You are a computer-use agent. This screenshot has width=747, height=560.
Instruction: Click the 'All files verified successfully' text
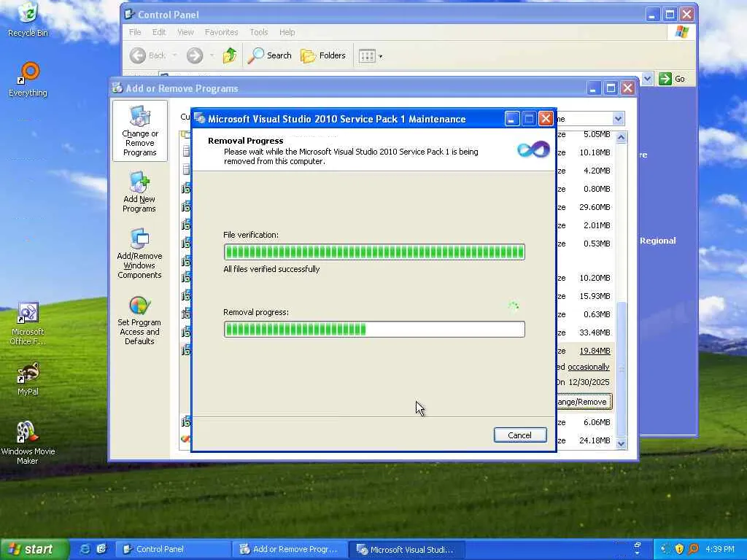tap(271, 269)
